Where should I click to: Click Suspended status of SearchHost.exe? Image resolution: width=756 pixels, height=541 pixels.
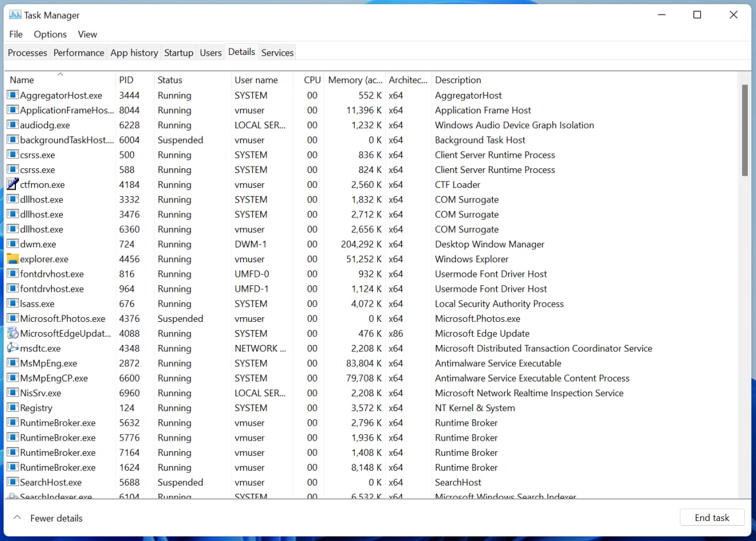point(180,482)
